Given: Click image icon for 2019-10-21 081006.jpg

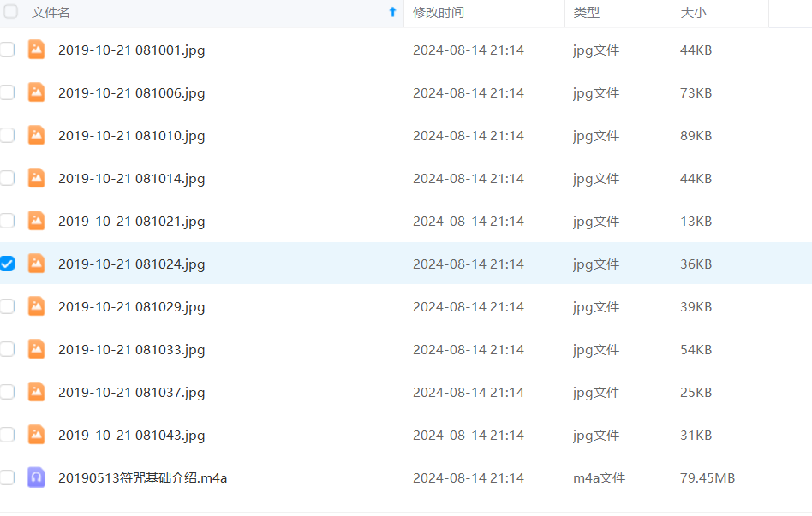Looking at the screenshot, I should click(36, 92).
